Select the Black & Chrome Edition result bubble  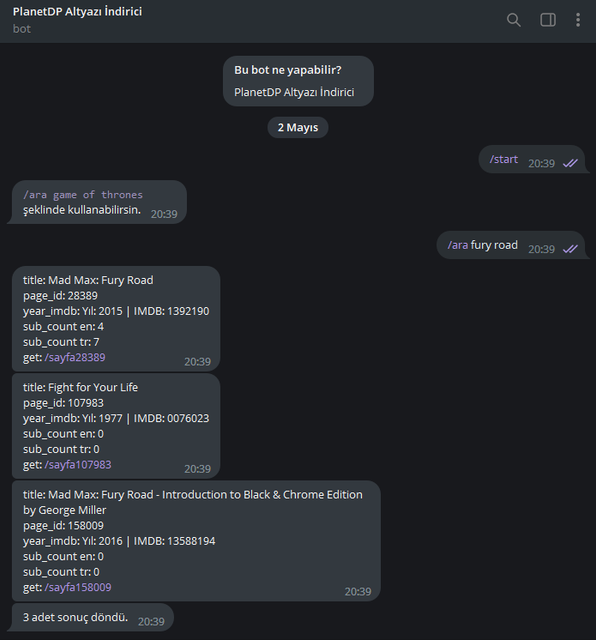pos(196,540)
